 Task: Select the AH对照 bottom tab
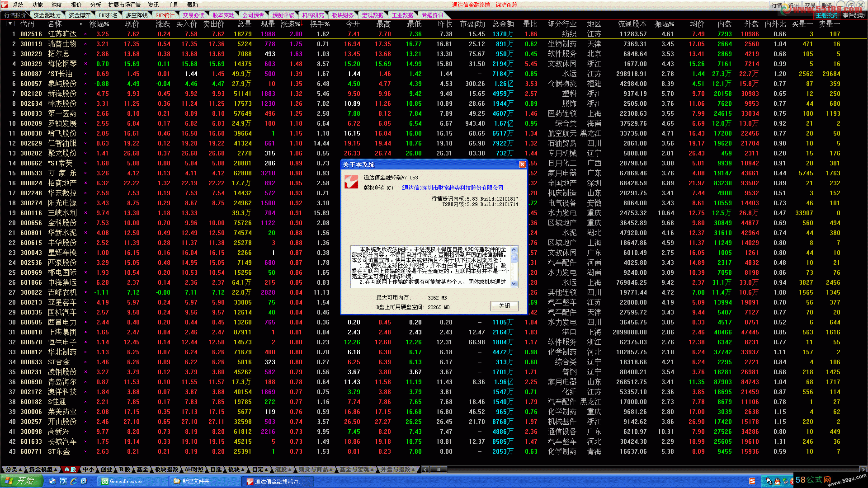tap(194, 469)
